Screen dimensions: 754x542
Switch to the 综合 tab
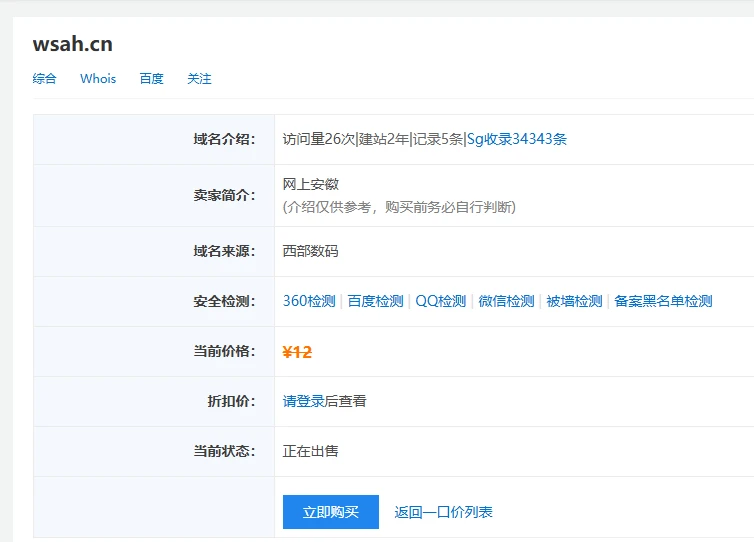pos(44,79)
